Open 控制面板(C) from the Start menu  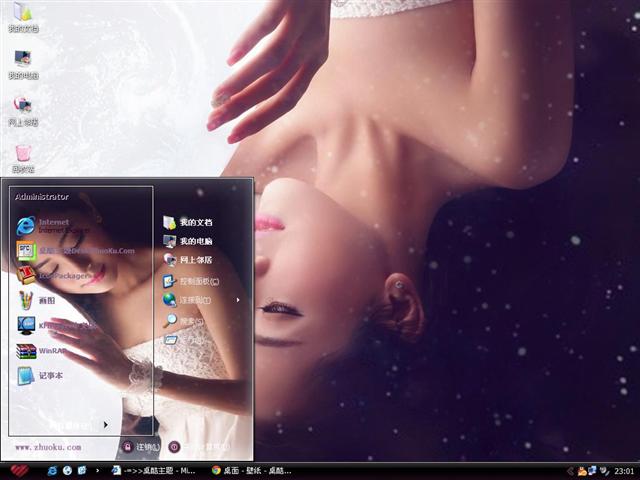191,281
